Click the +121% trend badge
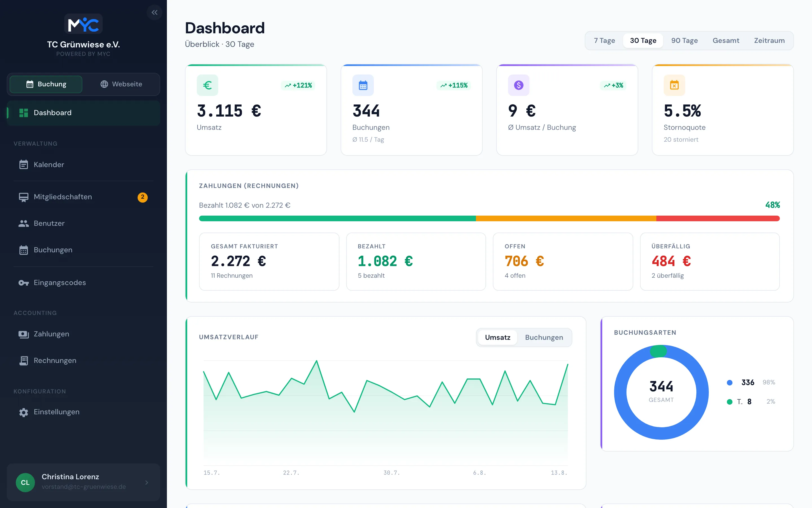 tap(298, 85)
